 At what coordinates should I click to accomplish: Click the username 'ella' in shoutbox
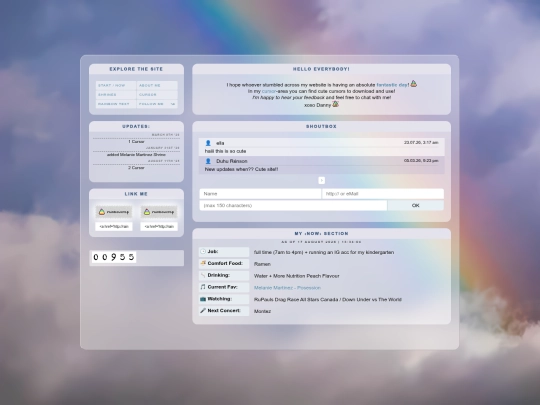click(220, 143)
